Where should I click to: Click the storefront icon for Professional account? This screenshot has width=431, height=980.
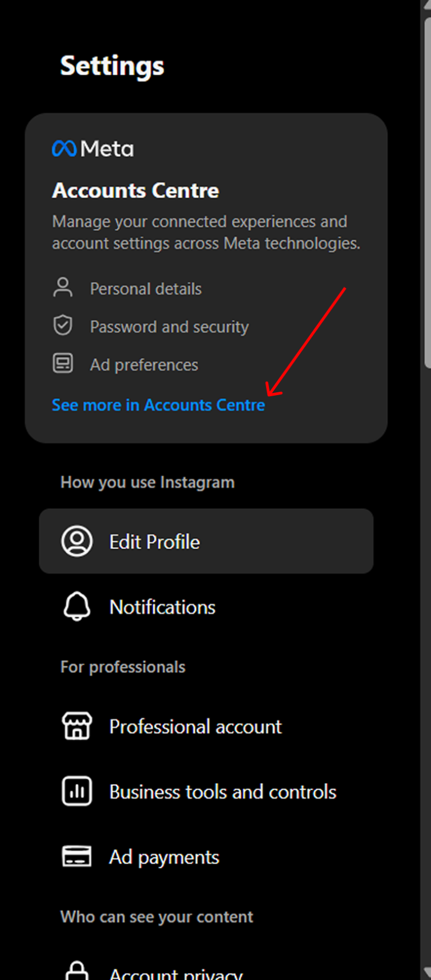[76, 725]
